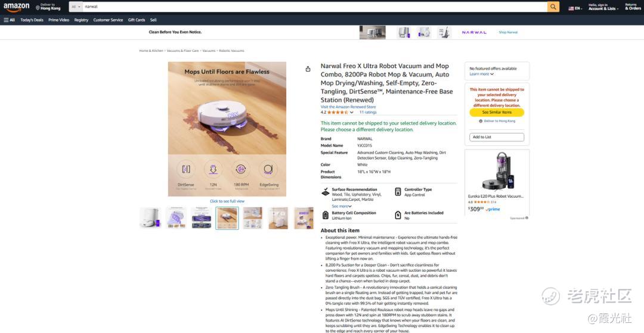
Task: Click the Amazon logo
Action: pos(17,7)
